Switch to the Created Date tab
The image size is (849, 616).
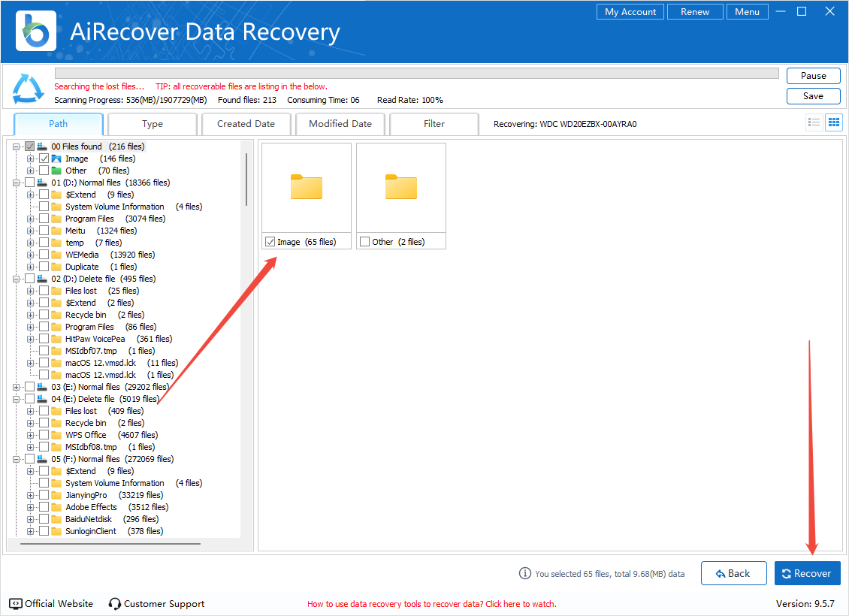coord(246,124)
